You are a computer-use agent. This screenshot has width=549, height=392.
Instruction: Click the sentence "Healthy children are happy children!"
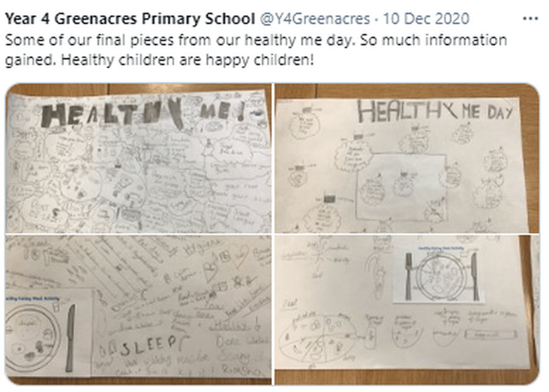(187, 60)
